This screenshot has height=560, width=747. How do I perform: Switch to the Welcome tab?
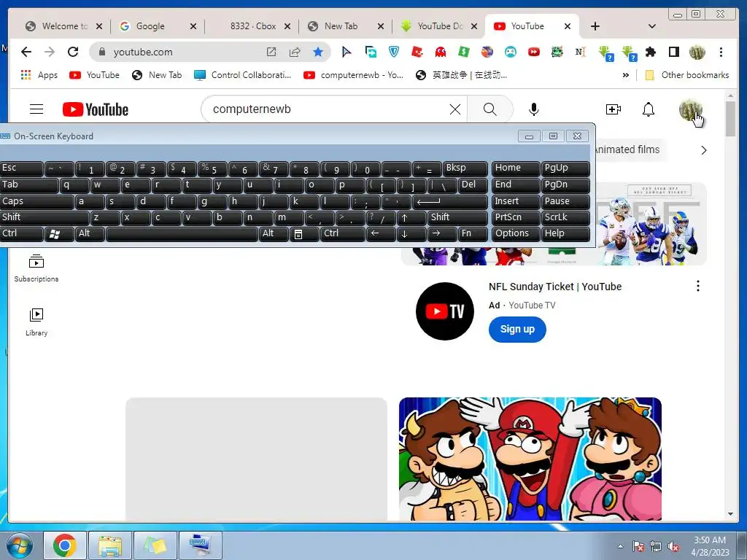tap(65, 26)
